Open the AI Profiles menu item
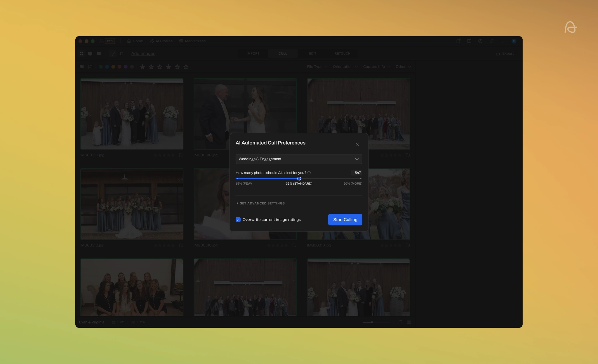 pos(161,41)
